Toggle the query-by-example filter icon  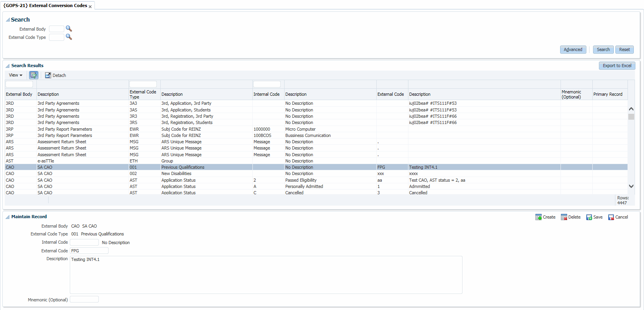(34, 75)
